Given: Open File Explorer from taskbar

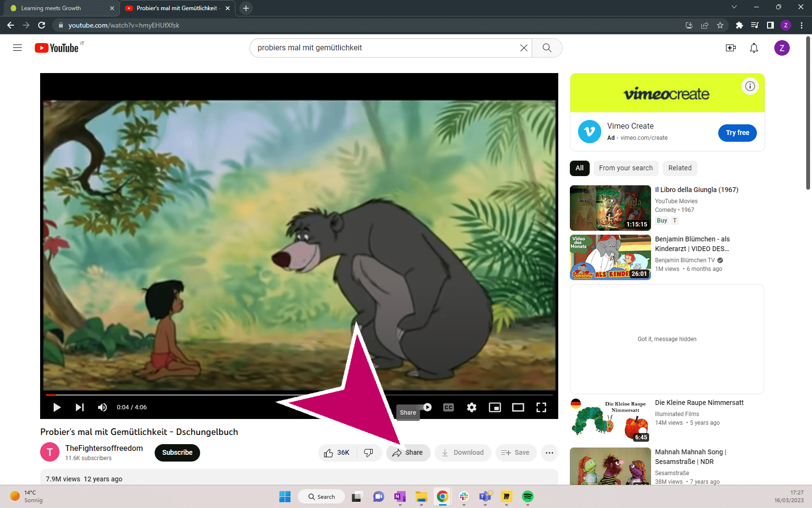Looking at the screenshot, I should coord(421,496).
